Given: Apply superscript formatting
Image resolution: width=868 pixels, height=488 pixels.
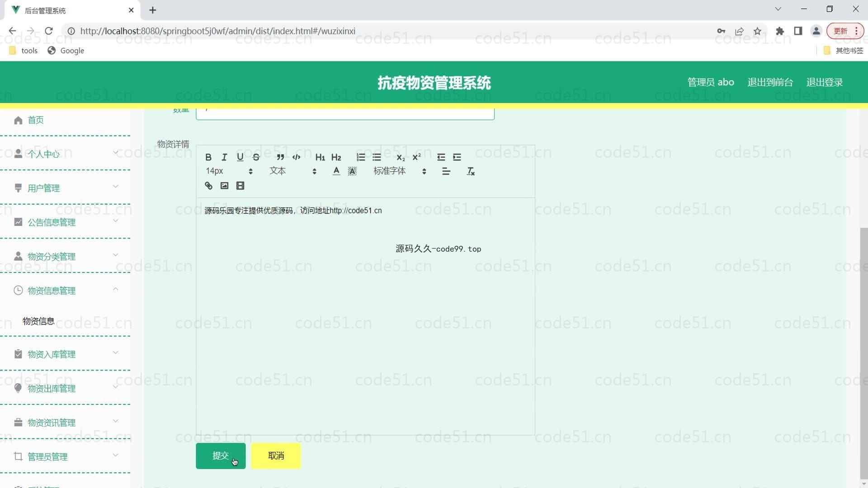Looking at the screenshot, I should click(416, 157).
